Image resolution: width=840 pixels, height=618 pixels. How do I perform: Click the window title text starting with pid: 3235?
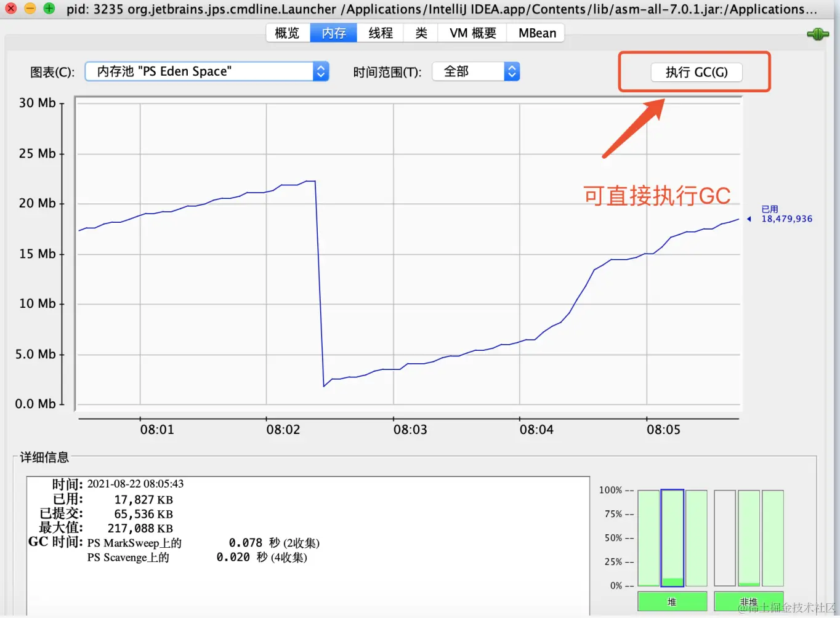coord(442,9)
